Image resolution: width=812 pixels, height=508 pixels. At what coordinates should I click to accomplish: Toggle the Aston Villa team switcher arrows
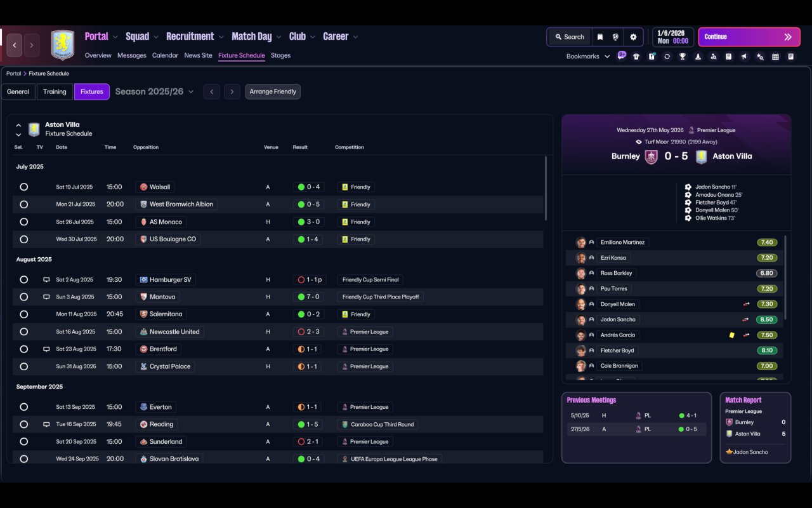tap(18, 130)
